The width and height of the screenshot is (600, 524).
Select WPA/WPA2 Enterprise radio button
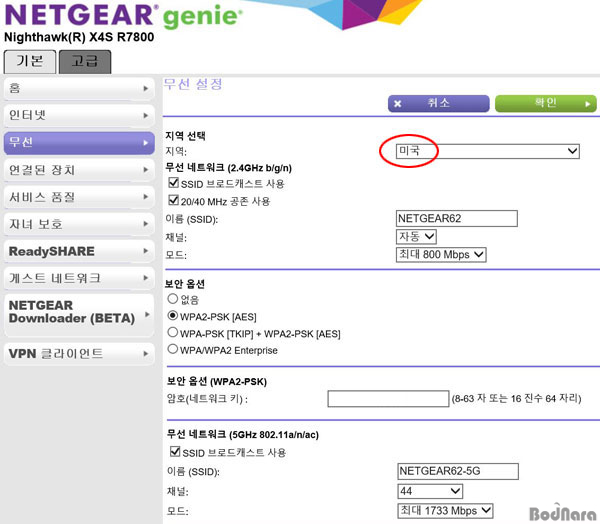coord(173,349)
